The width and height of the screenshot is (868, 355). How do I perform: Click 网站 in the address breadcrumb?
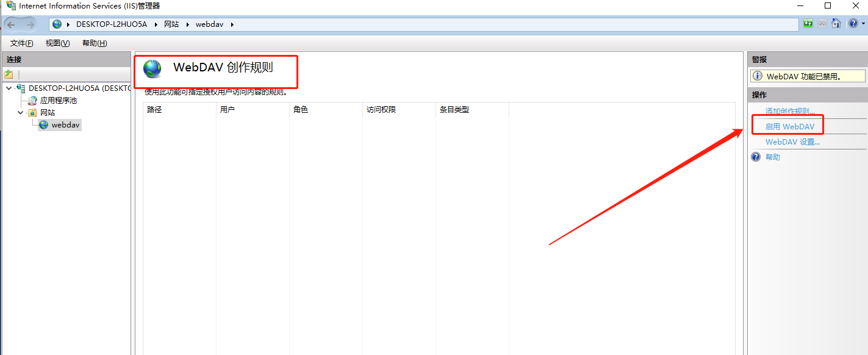pos(171,24)
